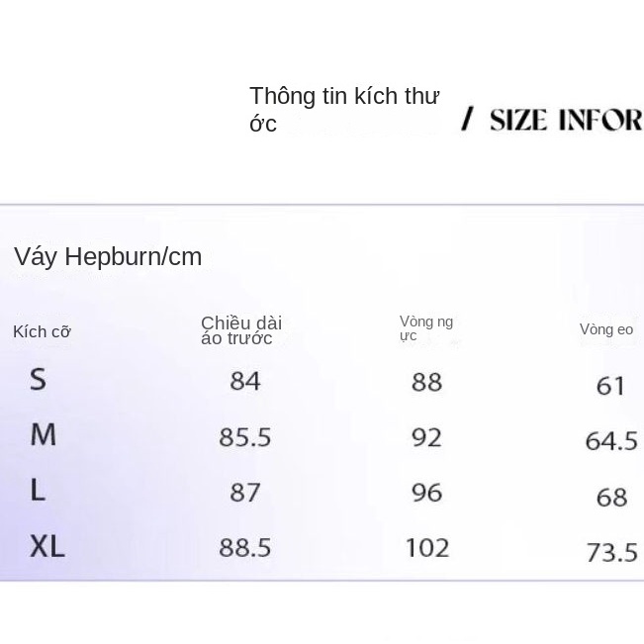Select the "Vòng eo" column header
Screen dimensions: 644x644
coord(606,329)
